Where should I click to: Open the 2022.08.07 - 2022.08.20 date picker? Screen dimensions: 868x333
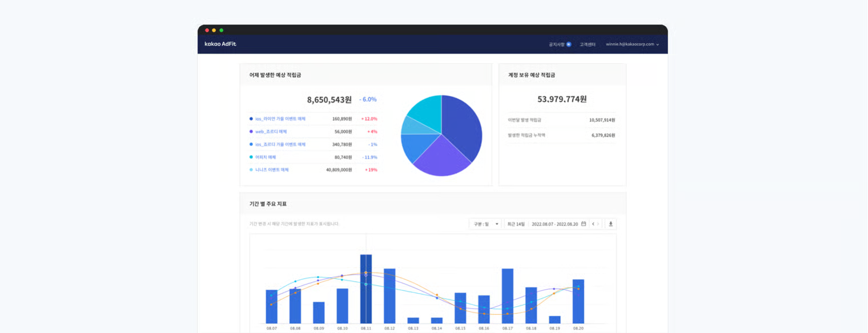pyautogui.click(x=554, y=224)
